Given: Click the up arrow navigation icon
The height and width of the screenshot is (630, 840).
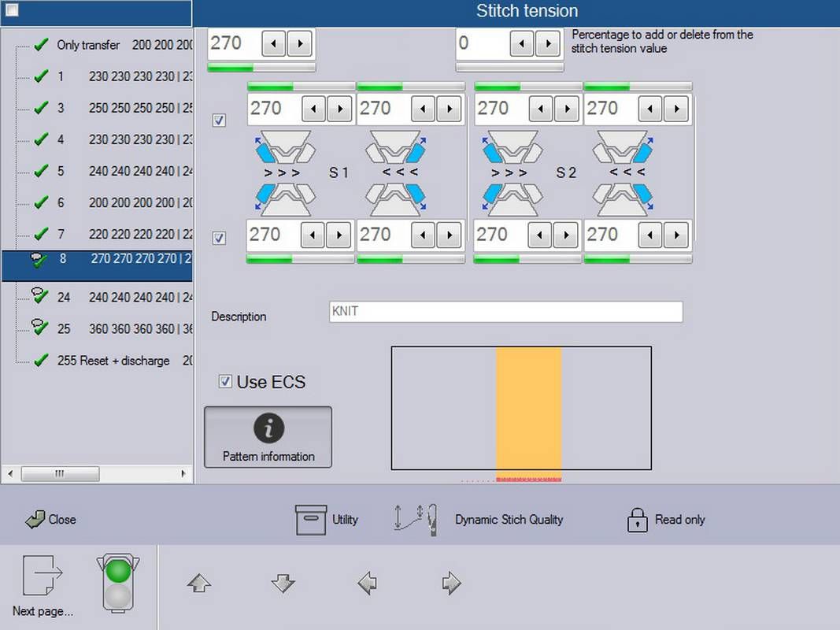Looking at the screenshot, I should tap(199, 583).
